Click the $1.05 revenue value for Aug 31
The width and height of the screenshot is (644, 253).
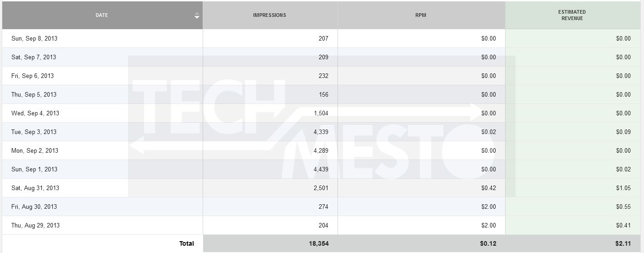click(x=624, y=188)
